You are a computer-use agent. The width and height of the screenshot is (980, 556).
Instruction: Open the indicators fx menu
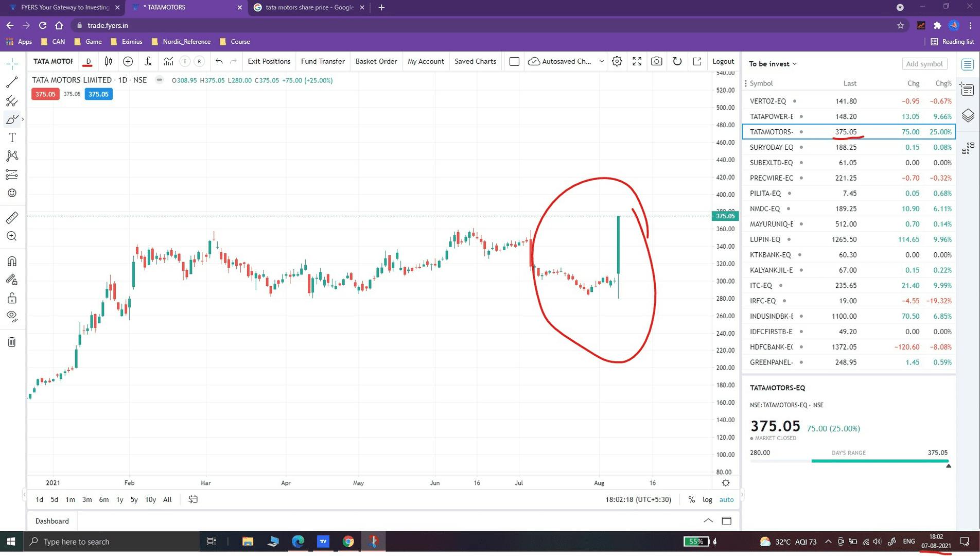click(148, 61)
